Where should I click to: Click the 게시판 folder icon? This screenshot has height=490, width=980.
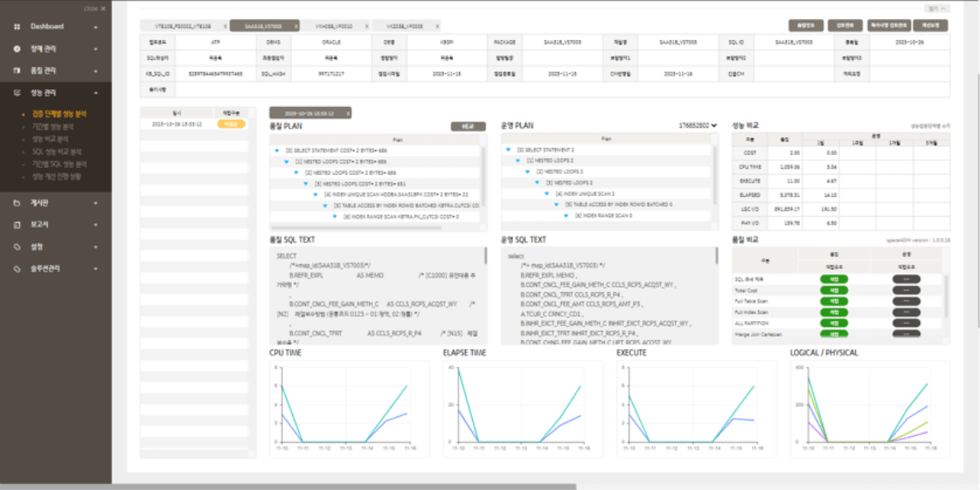(x=16, y=203)
